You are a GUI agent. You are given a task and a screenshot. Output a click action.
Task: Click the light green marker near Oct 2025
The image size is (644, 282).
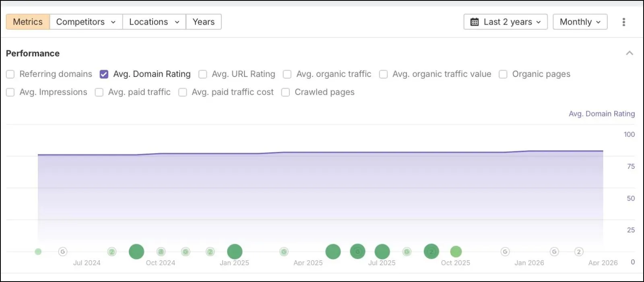[x=456, y=252]
